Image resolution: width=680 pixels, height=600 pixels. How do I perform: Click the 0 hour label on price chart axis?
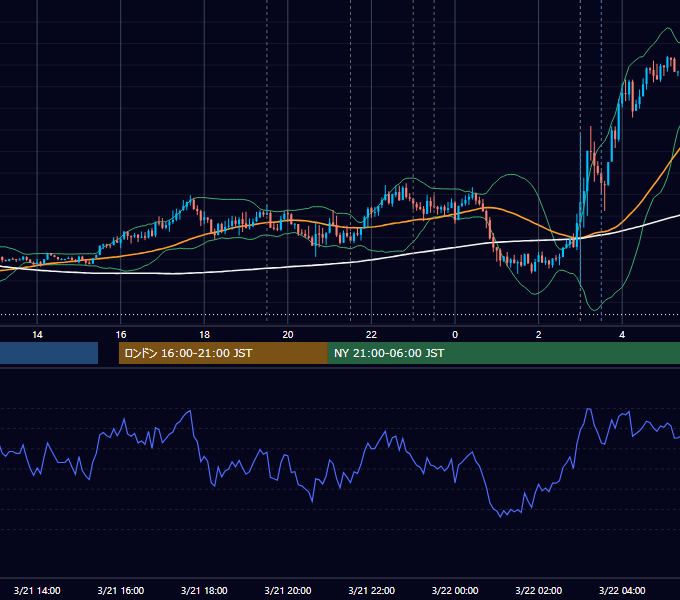455,335
